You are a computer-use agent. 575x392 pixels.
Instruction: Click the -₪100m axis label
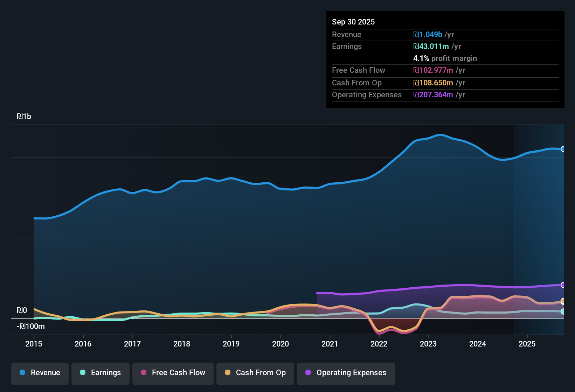(x=31, y=326)
